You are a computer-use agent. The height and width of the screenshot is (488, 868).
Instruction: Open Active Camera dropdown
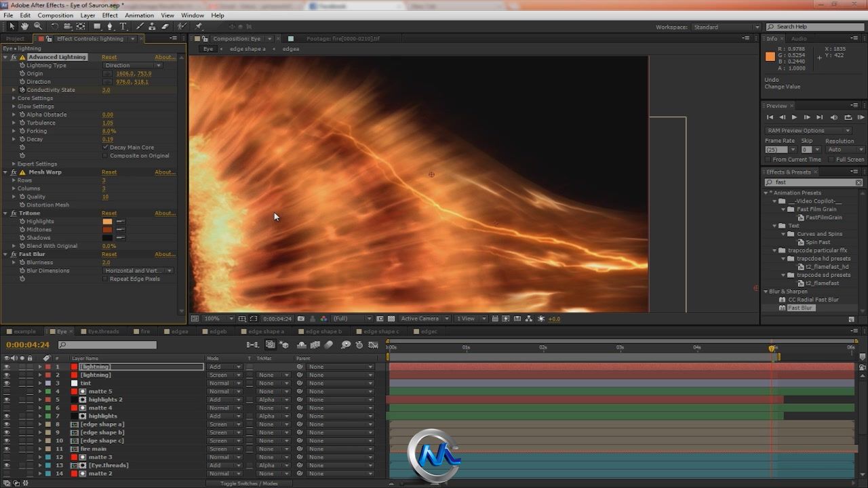(425, 319)
